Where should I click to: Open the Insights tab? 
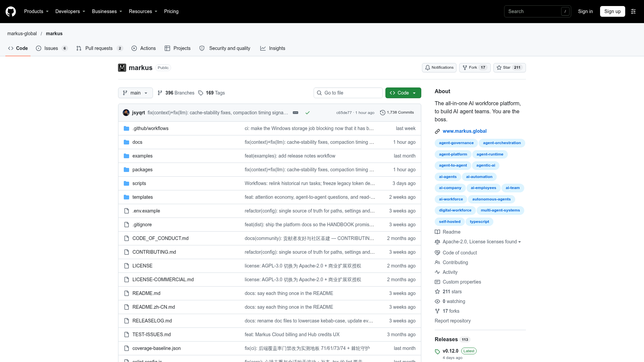pos(273,48)
